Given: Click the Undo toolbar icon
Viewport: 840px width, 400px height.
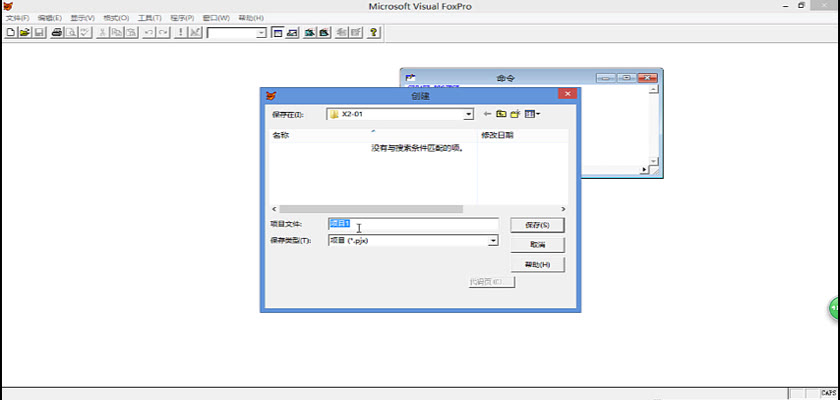Looking at the screenshot, I should pyautogui.click(x=149, y=33).
